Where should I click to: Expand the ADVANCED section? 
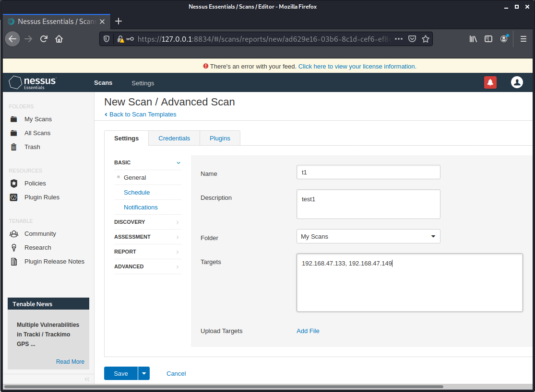click(147, 266)
